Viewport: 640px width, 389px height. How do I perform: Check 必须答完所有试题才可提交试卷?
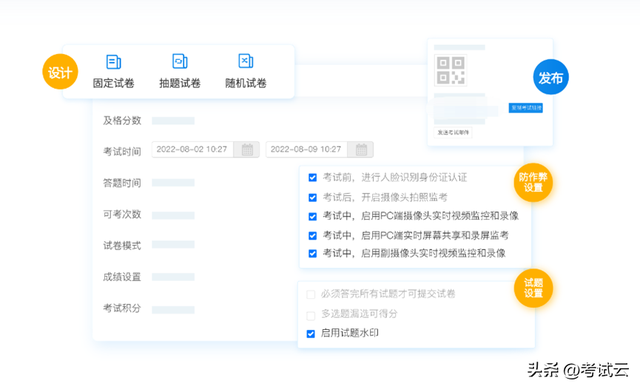[x=311, y=294]
